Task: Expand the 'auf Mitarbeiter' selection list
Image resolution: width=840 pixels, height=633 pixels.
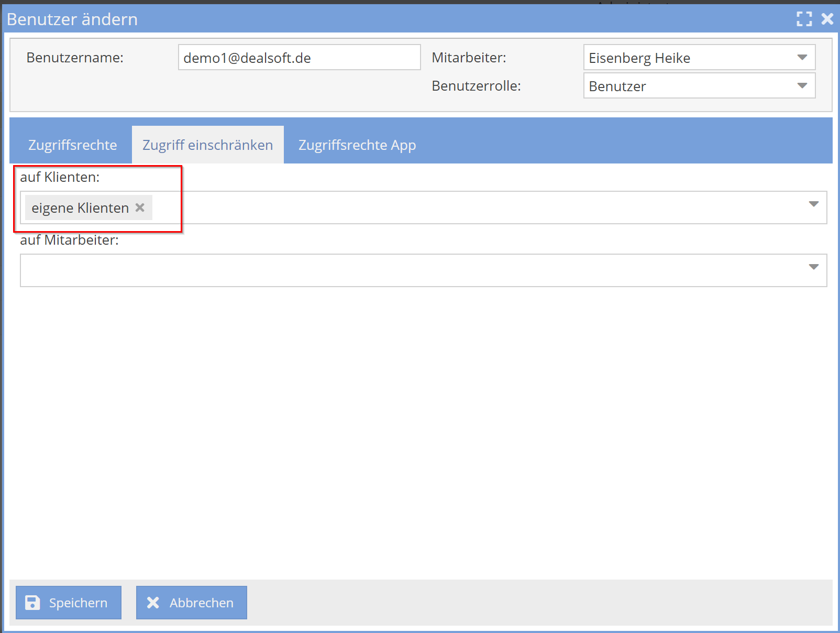Action: tap(813, 267)
